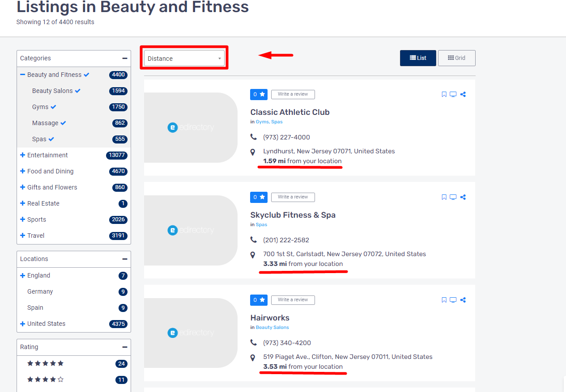Switch to List view

click(418, 58)
